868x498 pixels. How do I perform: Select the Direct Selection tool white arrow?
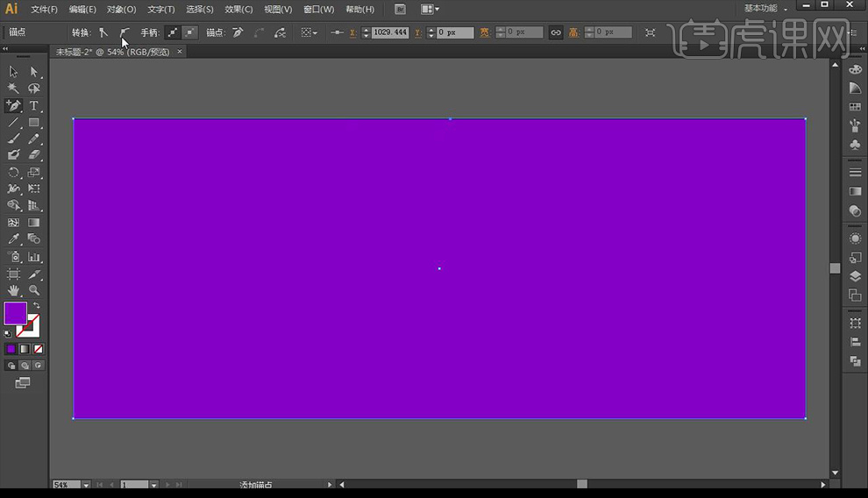pos(34,72)
